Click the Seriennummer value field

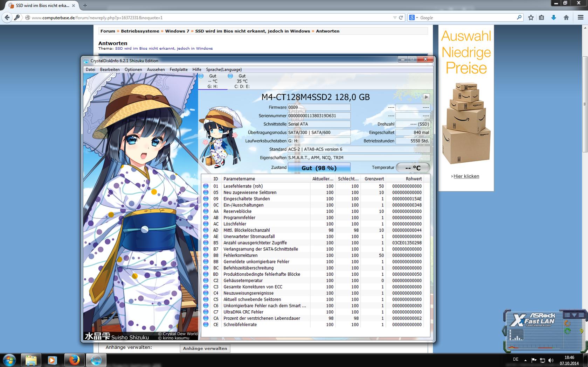tap(319, 116)
